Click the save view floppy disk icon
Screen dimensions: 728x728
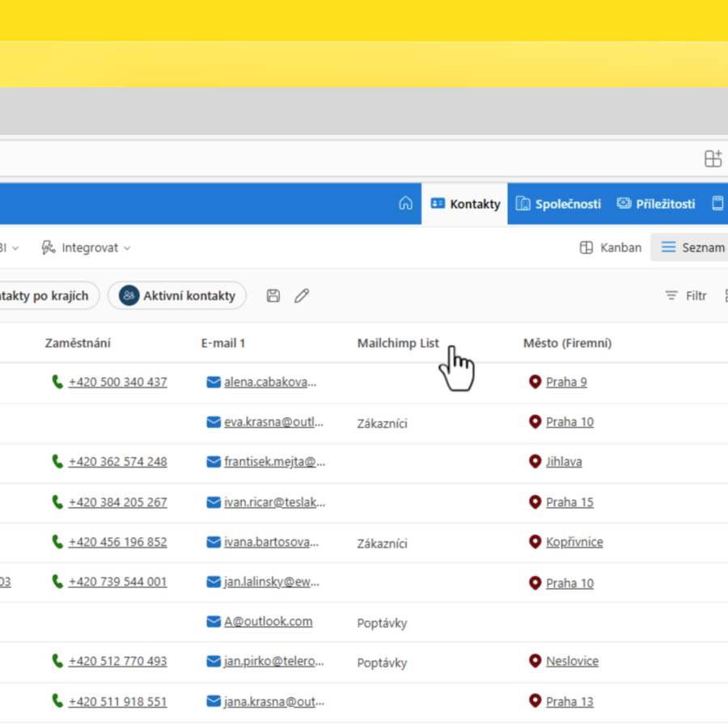(273, 296)
